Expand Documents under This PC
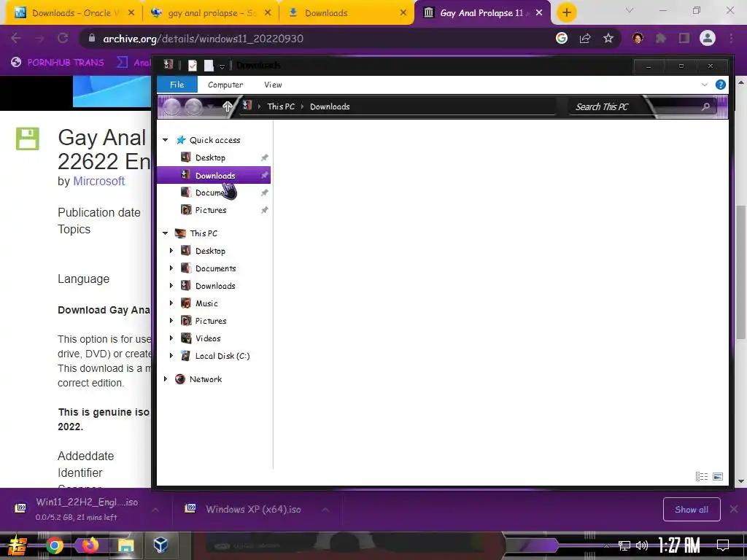Image resolution: width=747 pixels, height=560 pixels. coord(171,268)
